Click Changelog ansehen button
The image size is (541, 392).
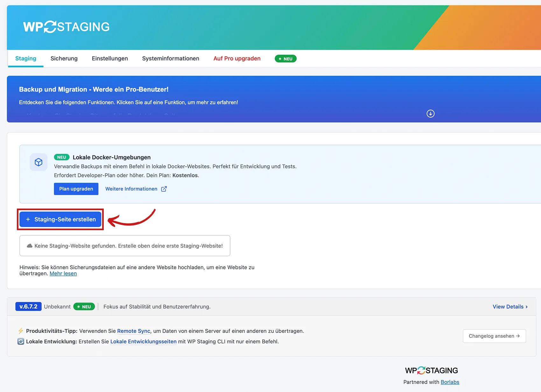(494, 336)
